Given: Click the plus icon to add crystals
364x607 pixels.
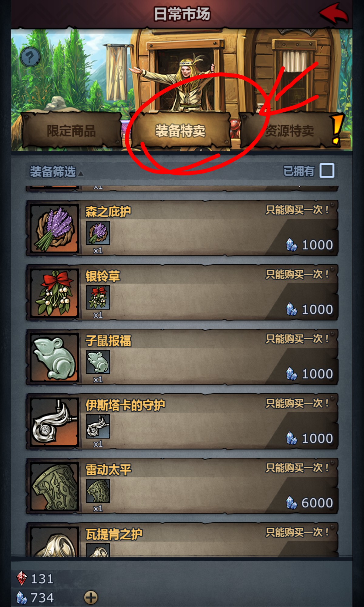Looking at the screenshot, I should (91, 598).
